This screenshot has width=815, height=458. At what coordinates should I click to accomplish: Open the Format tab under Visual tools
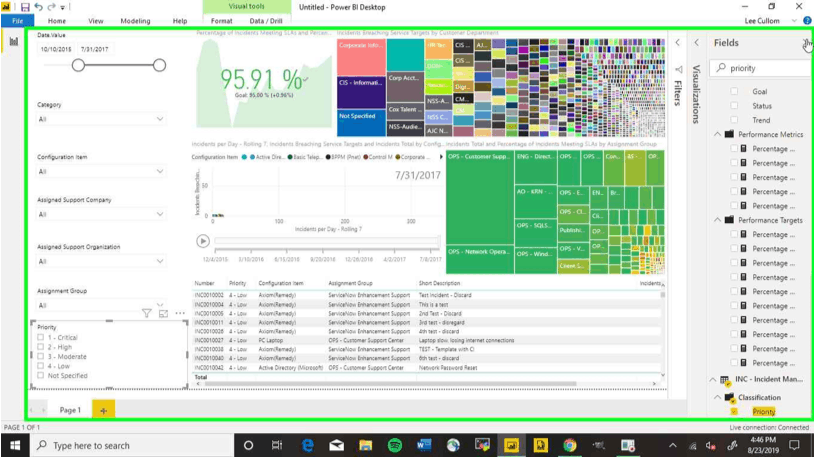(221, 21)
